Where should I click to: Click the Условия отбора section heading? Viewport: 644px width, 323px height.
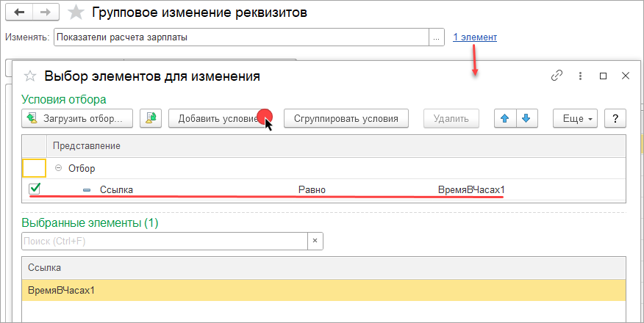click(64, 99)
